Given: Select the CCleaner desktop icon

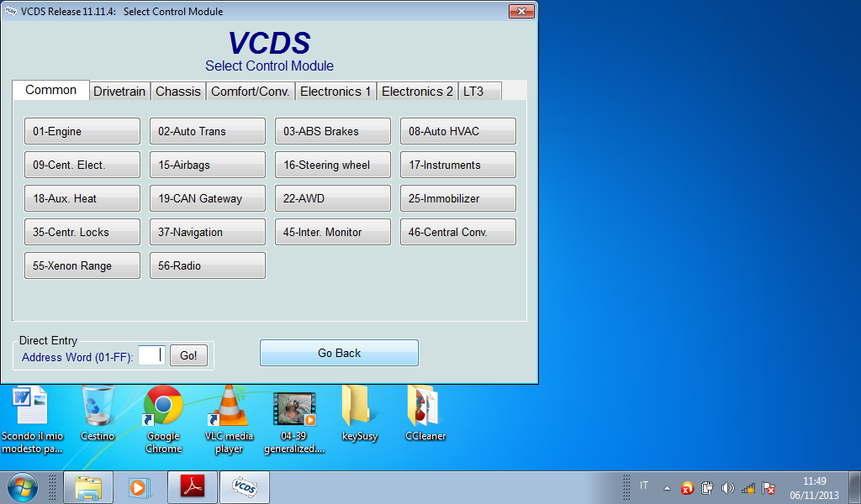Looking at the screenshot, I should (425, 414).
